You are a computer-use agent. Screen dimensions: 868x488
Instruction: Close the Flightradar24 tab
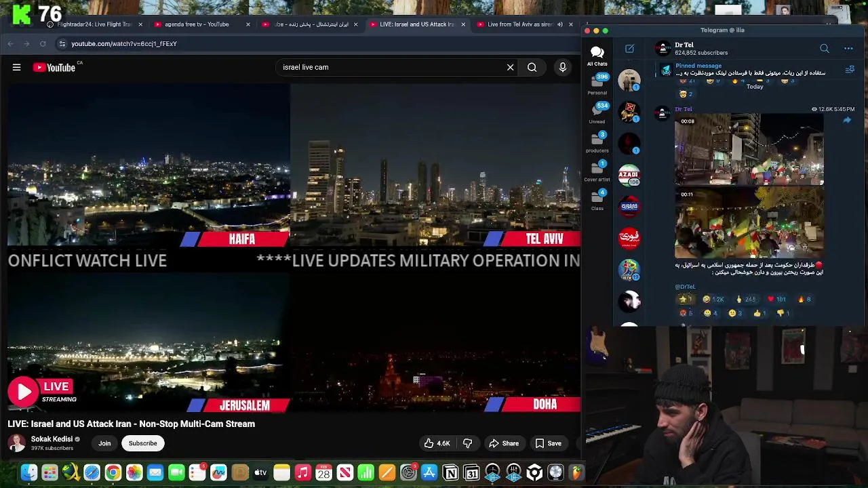click(140, 24)
